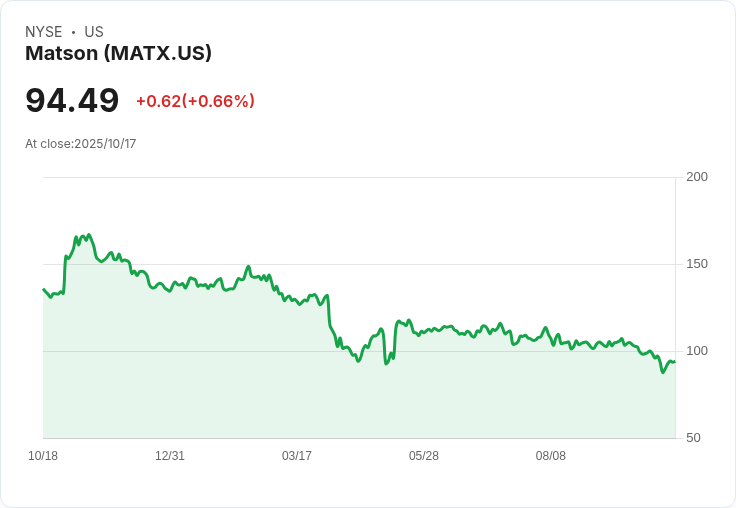Image resolution: width=736 pixels, height=508 pixels.
Task: Click the 03/17 date axis label
Action: 297,456
